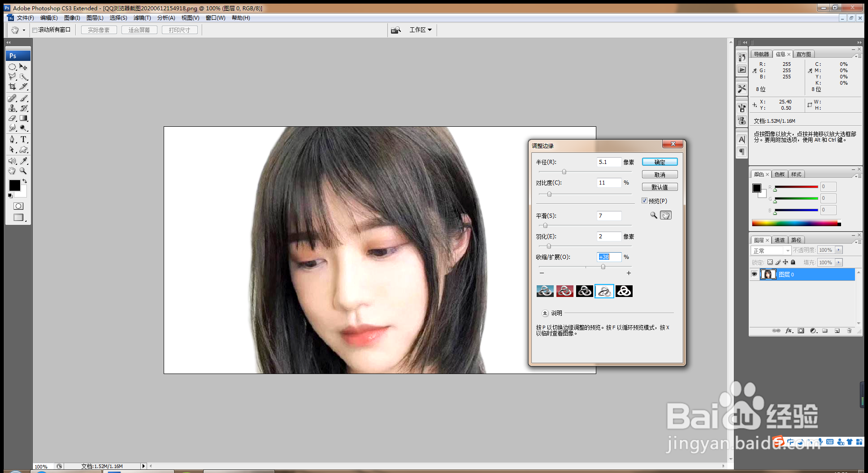Pick the dialog's Hand preview tool icon
Screen dimensions: 868x473
pos(665,215)
